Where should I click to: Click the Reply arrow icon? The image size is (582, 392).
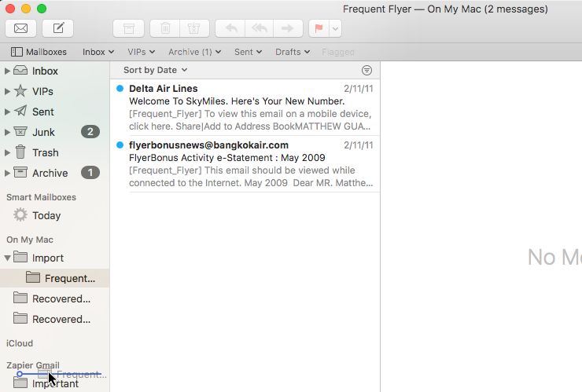tap(230, 28)
